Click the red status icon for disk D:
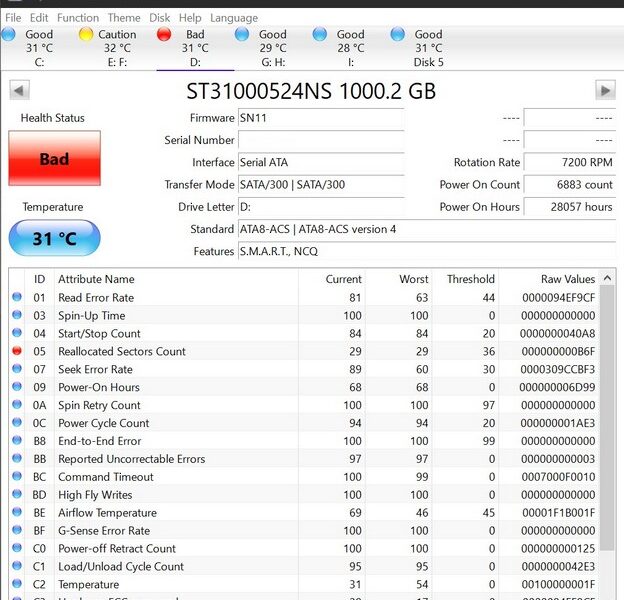This screenshot has width=624, height=600. (165, 35)
